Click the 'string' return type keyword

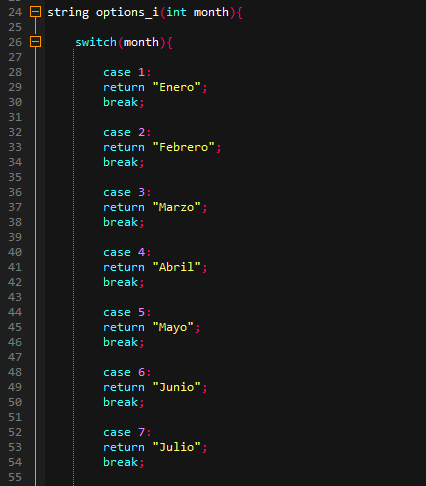tap(68, 13)
